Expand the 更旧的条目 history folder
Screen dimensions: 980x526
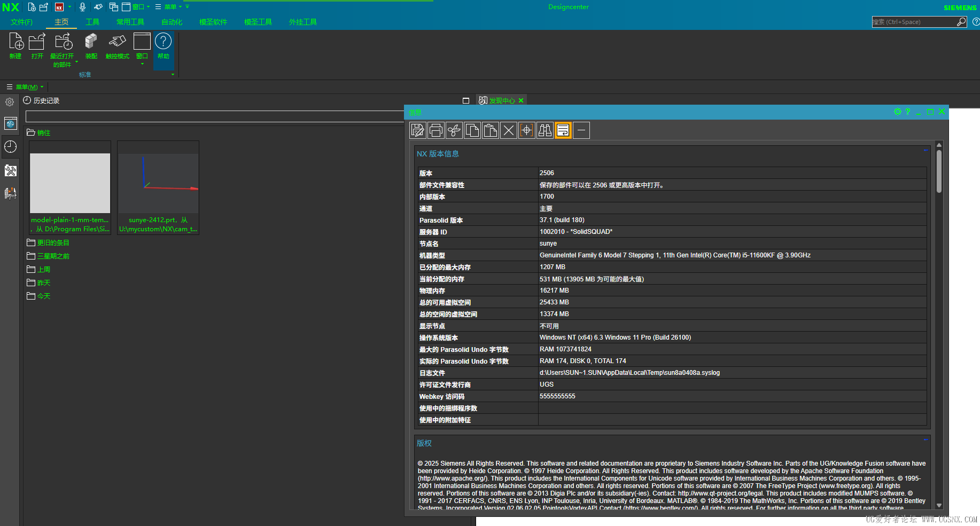tap(53, 243)
